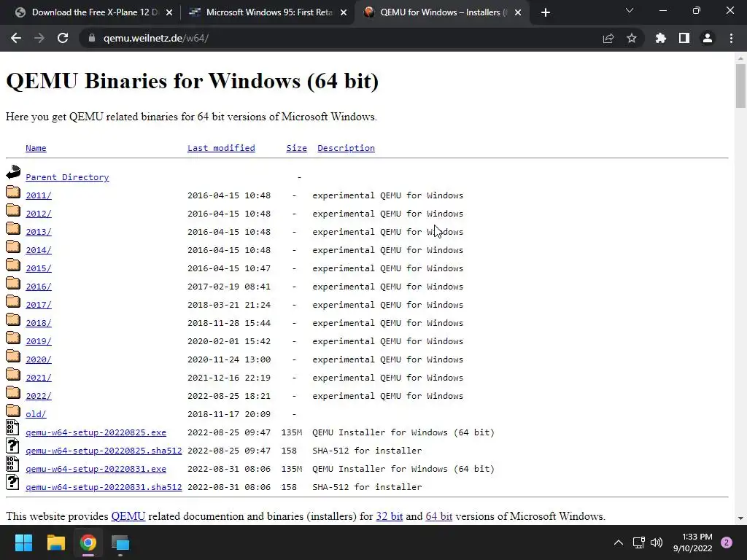Open the 2017/ directory
747x560 pixels.
click(x=39, y=305)
